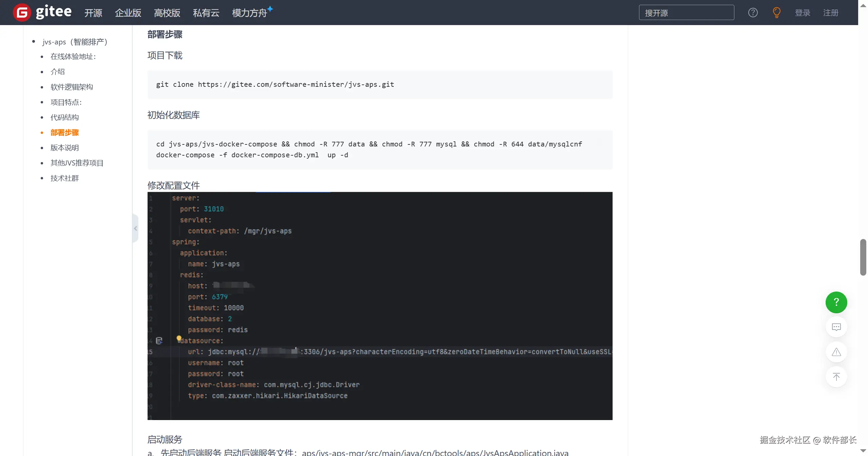Viewport: 868px width, 456px height.
Task: Click the orange lightbulb icon in header
Action: 776,13
